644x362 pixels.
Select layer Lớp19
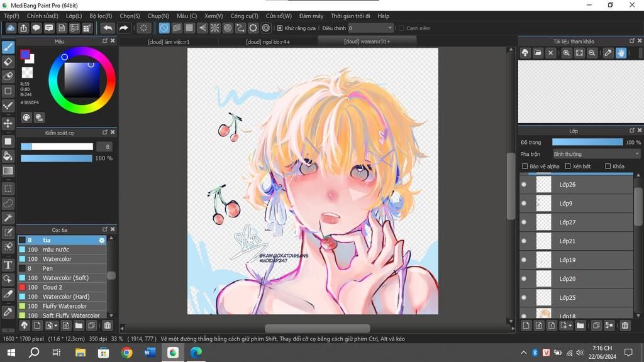tap(576, 260)
